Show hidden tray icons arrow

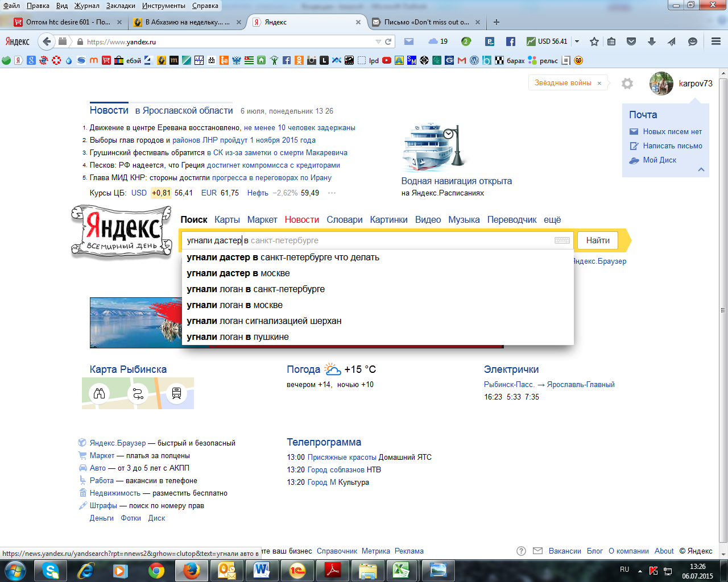tap(640, 571)
